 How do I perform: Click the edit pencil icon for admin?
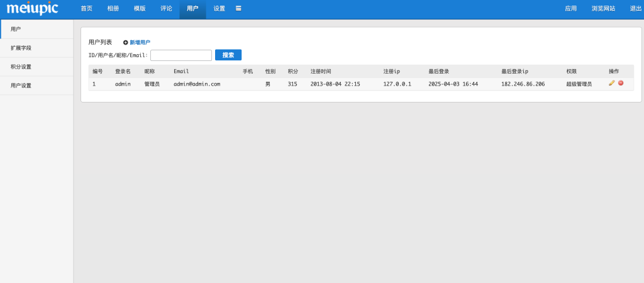611,83
